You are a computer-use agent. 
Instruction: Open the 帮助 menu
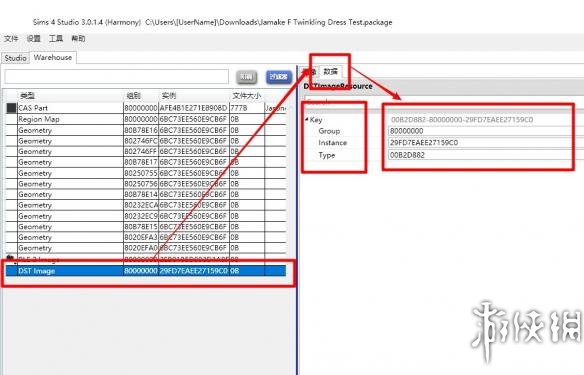[x=78, y=38]
